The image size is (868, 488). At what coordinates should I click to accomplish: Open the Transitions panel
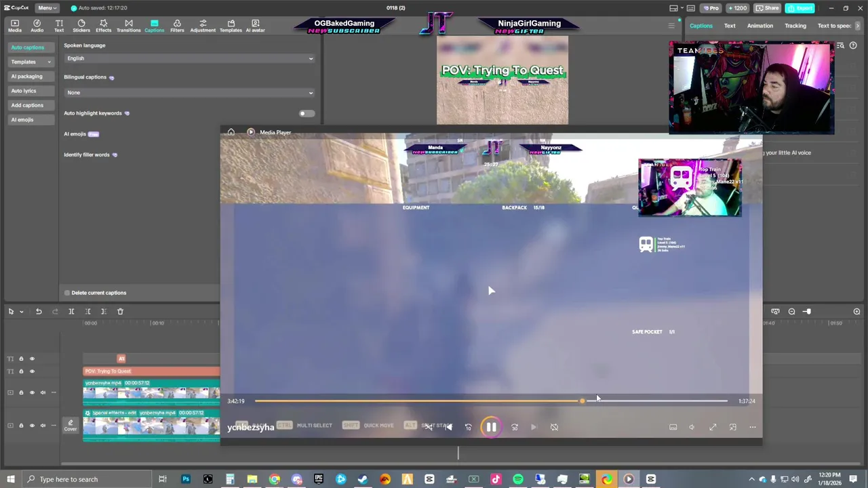pos(128,26)
